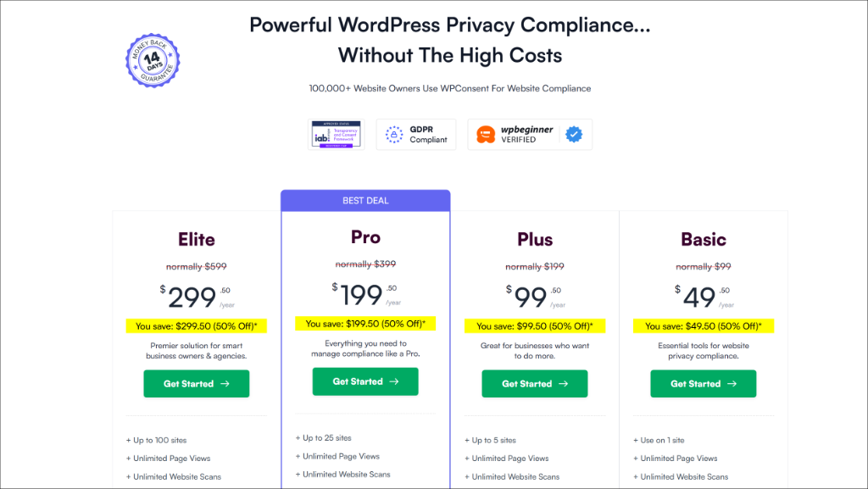868x489 pixels.
Task: Click the BEST DEAL ribbon above the Pro plan
Action: point(365,200)
